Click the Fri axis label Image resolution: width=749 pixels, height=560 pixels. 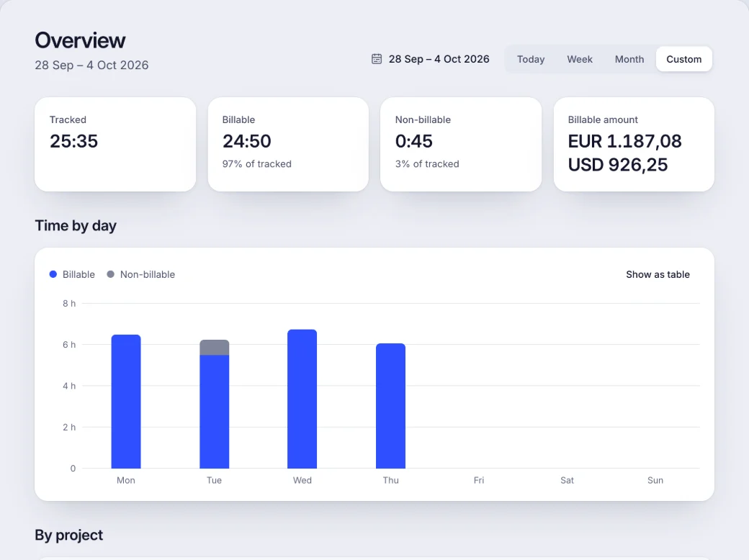(x=479, y=480)
